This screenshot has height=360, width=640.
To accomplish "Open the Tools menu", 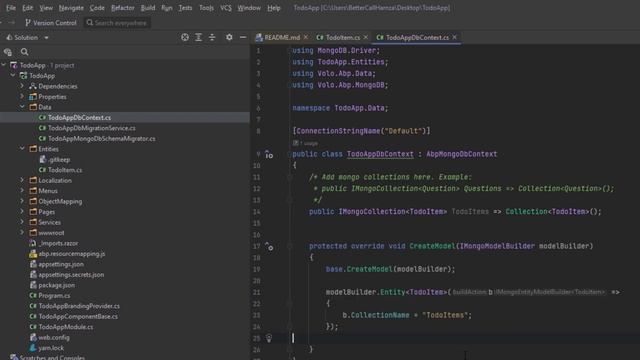I will [207, 8].
